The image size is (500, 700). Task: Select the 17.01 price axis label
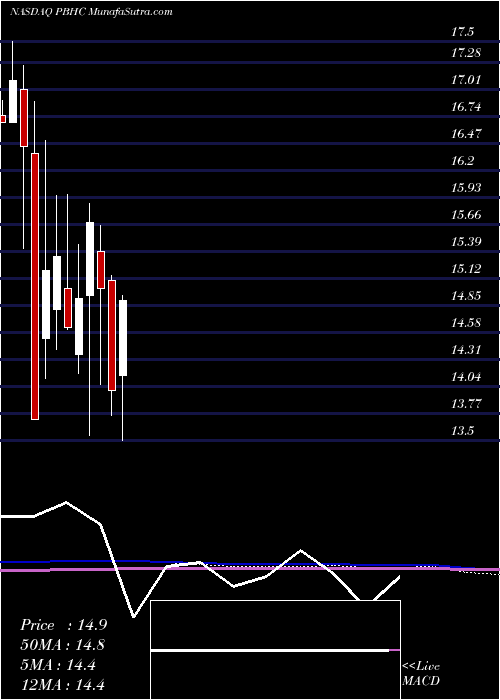[x=466, y=80]
